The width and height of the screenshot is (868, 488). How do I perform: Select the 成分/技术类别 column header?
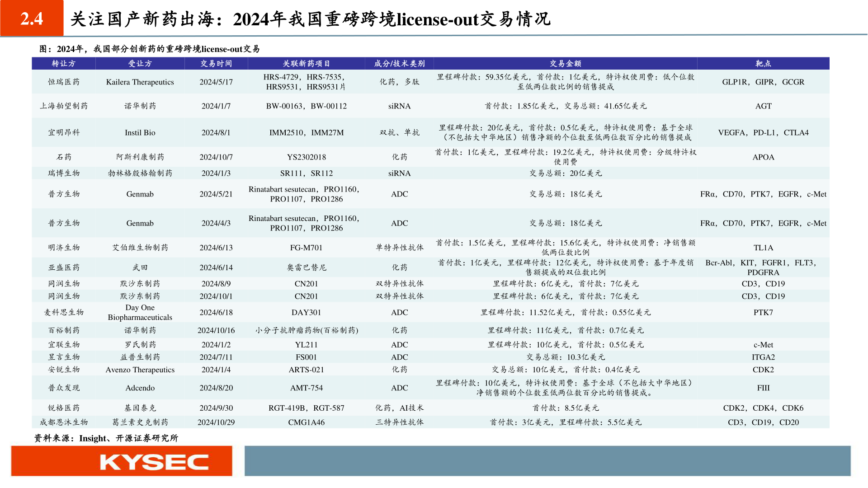pyautogui.click(x=400, y=64)
